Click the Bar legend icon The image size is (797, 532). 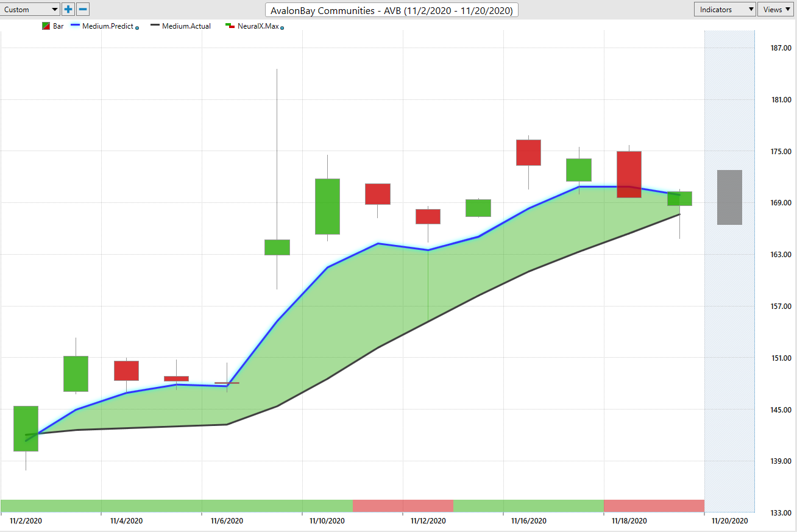point(46,26)
